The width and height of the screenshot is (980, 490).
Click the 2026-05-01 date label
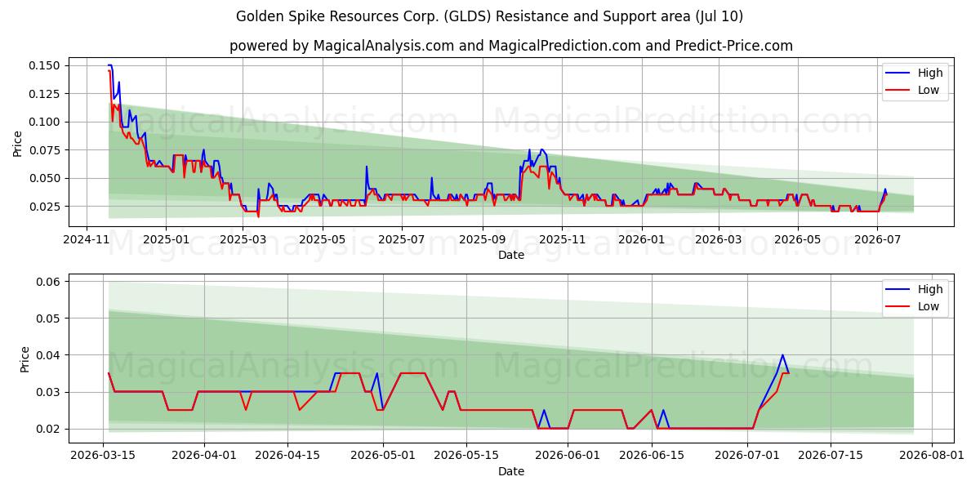(382, 456)
